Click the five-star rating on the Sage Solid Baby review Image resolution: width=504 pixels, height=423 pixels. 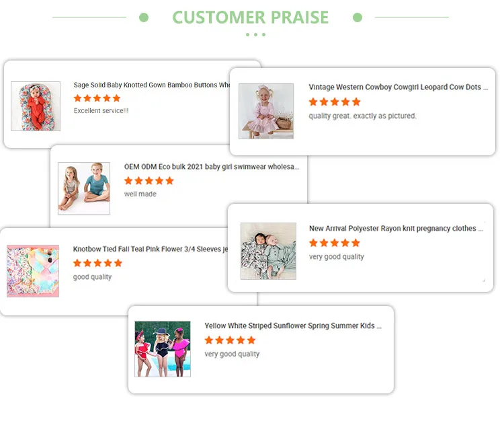pyautogui.click(x=97, y=98)
